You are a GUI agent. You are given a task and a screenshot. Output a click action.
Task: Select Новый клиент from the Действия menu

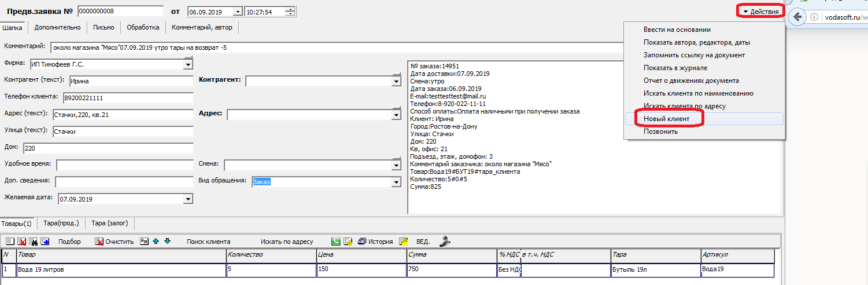pos(666,118)
